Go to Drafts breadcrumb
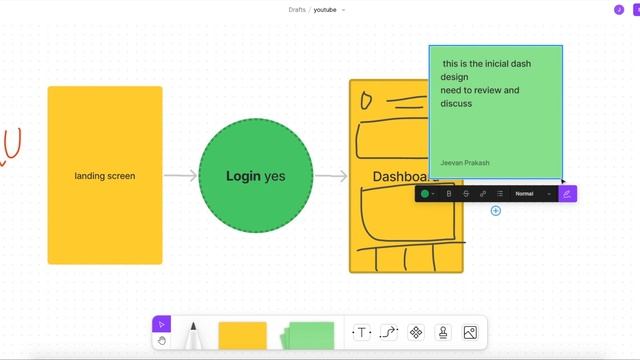 (x=297, y=10)
